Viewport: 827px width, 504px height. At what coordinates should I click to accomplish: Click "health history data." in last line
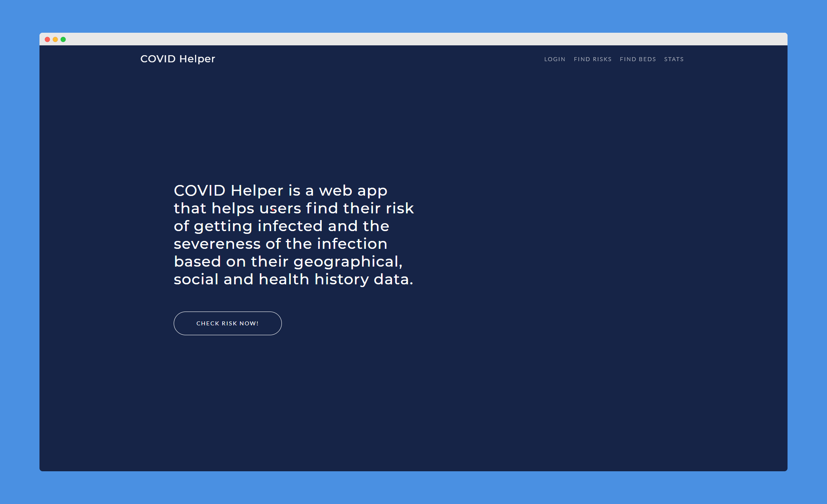(336, 280)
